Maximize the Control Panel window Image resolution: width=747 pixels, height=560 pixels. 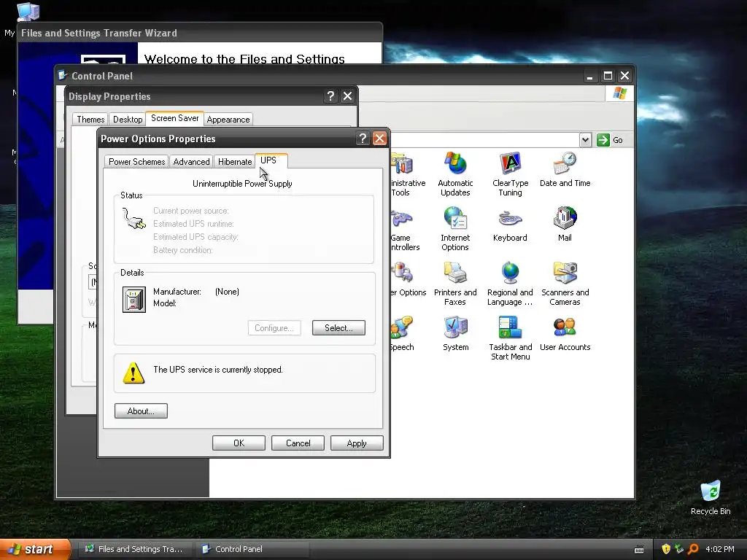point(608,76)
